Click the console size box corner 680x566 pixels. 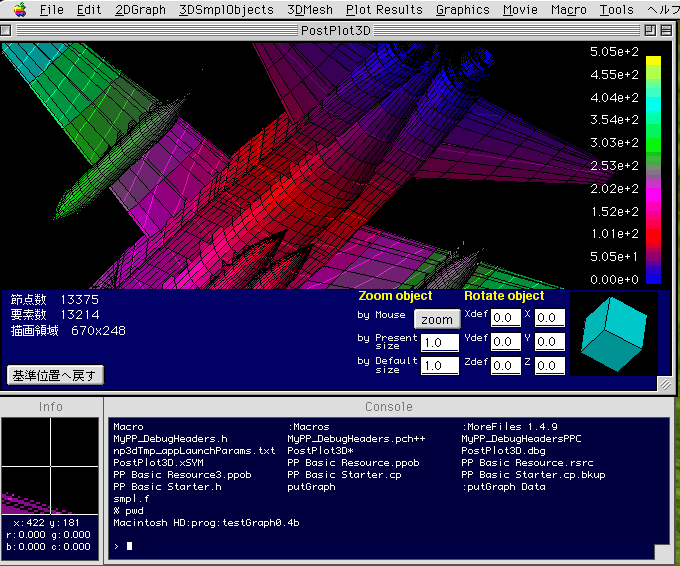click(662, 552)
